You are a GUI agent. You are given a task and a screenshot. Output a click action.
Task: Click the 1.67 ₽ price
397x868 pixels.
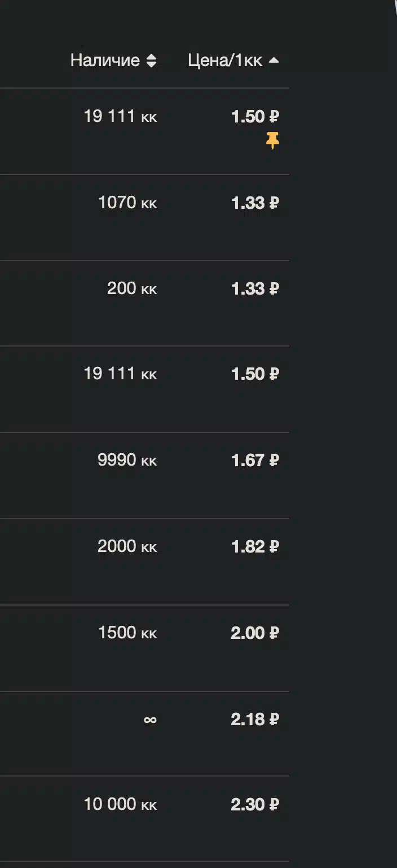pos(255,461)
